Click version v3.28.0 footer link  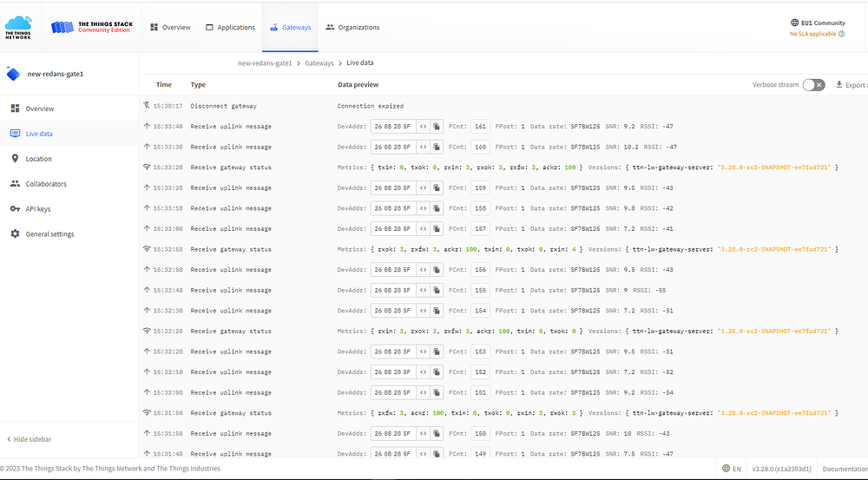[x=781, y=469]
